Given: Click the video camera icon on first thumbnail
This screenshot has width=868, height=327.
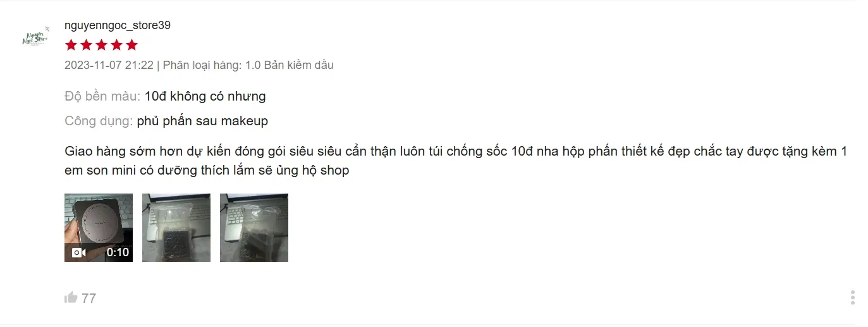Looking at the screenshot, I should pyautogui.click(x=78, y=252).
